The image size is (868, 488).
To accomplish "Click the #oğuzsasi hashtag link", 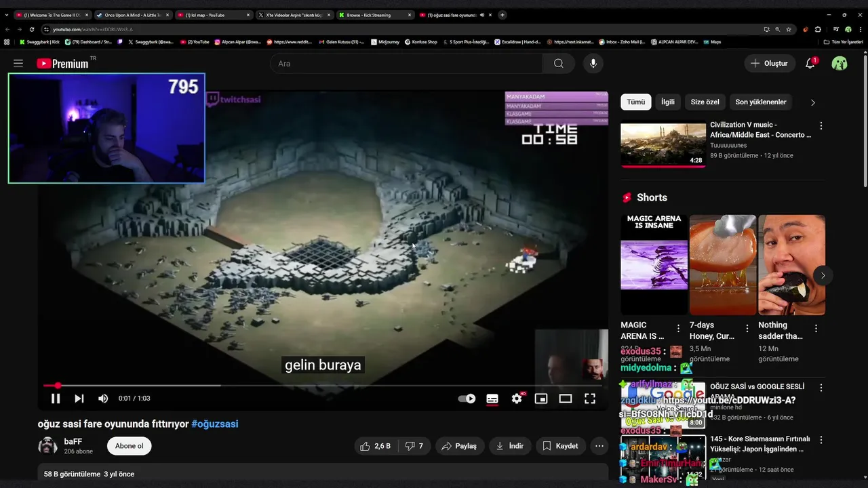I will click(x=215, y=424).
